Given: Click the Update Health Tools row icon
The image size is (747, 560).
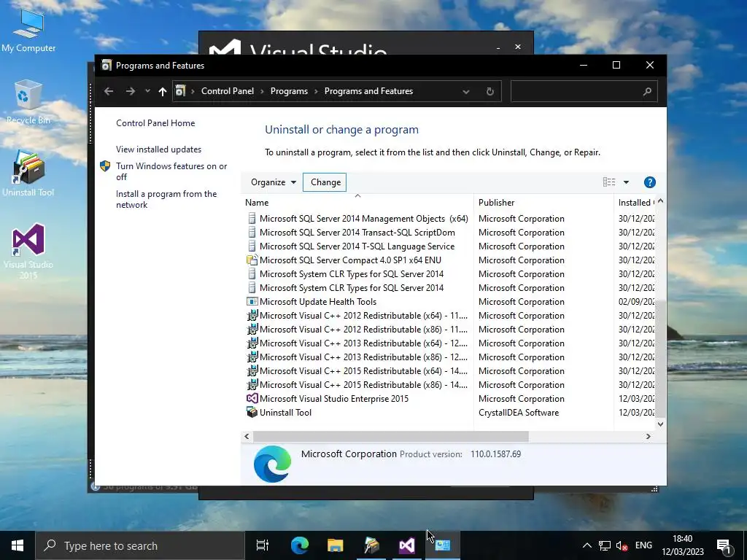Looking at the screenshot, I should 252,301.
